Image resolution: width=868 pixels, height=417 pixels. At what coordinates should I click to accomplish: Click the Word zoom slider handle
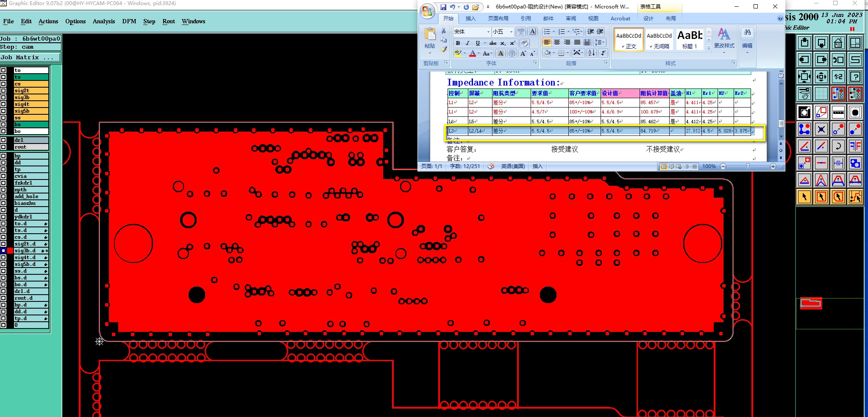click(x=748, y=166)
